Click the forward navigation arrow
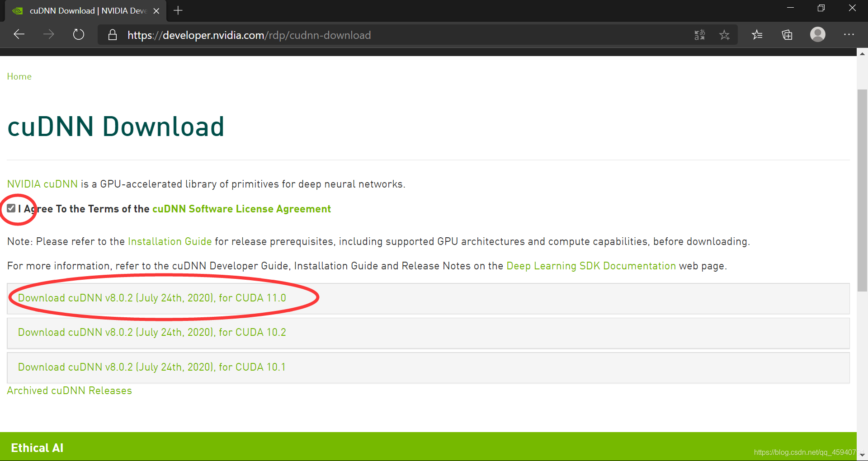Viewport: 868px width, 461px height. point(48,34)
